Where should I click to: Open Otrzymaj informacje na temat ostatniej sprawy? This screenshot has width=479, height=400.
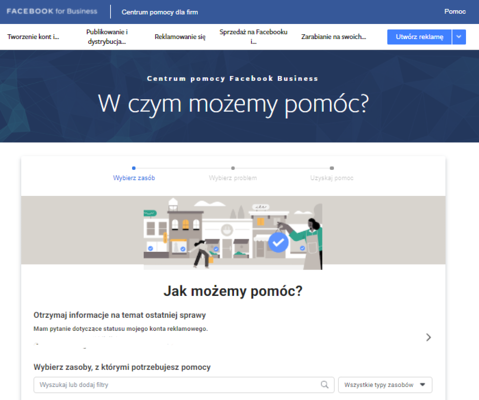click(120, 315)
